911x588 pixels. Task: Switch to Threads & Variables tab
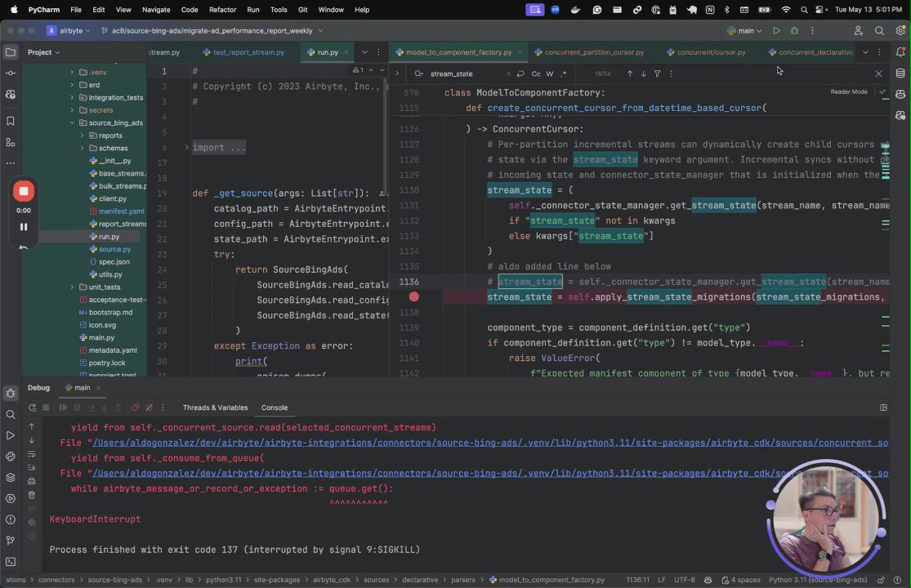click(x=215, y=408)
